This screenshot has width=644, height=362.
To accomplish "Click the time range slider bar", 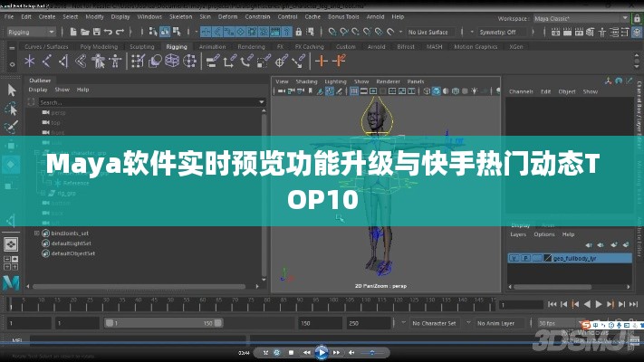I will [x=163, y=323].
